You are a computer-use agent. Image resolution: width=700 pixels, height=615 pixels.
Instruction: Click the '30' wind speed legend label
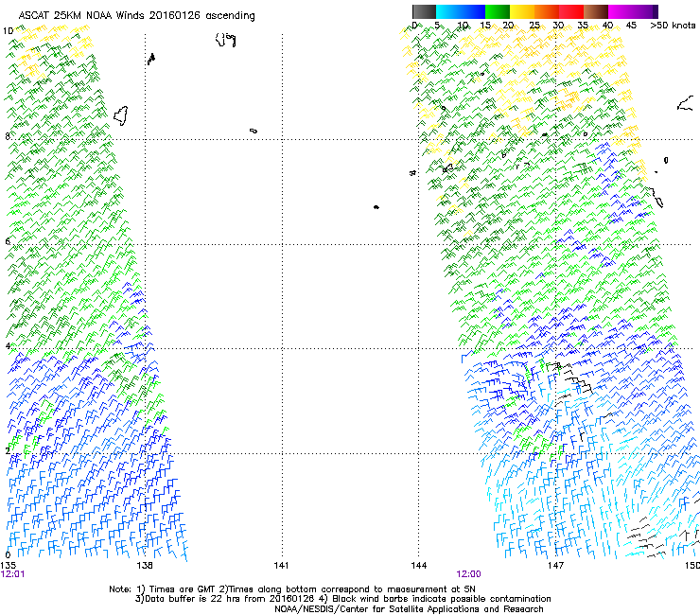[x=558, y=26]
